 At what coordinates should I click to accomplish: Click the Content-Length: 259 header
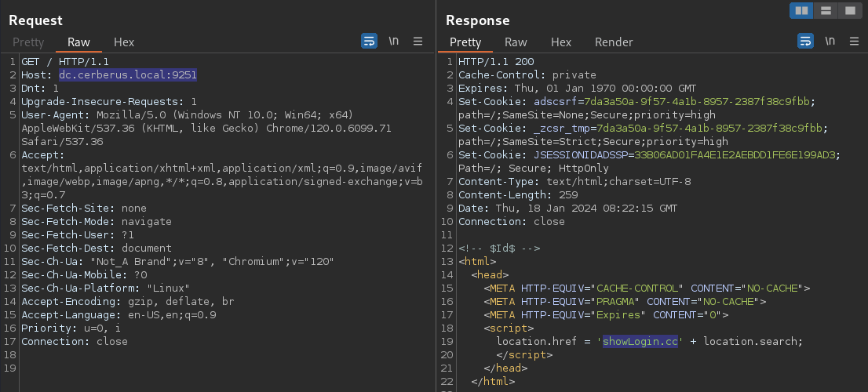pyautogui.click(x=518, y=194)
